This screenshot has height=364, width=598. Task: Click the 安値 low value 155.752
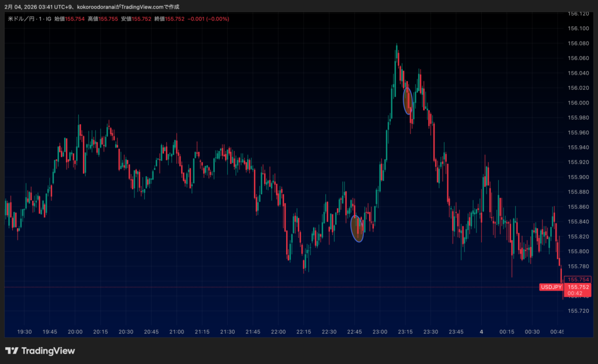[142, 19]
